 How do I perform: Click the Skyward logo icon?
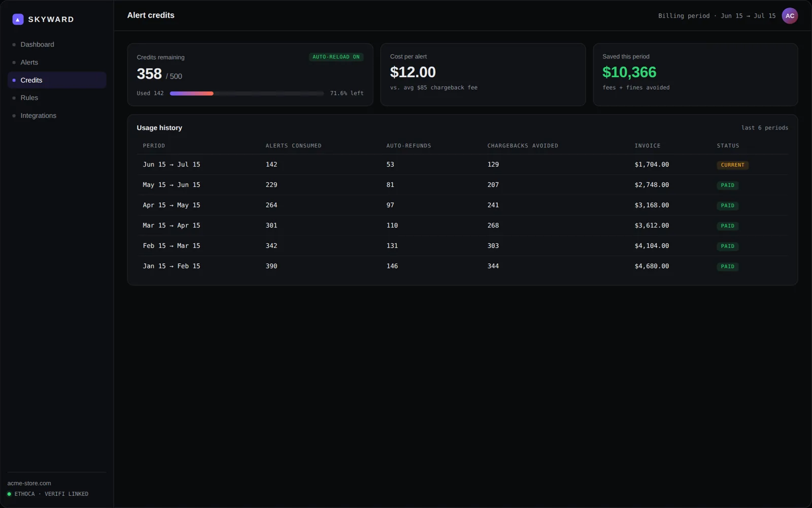tap(18, 19)
